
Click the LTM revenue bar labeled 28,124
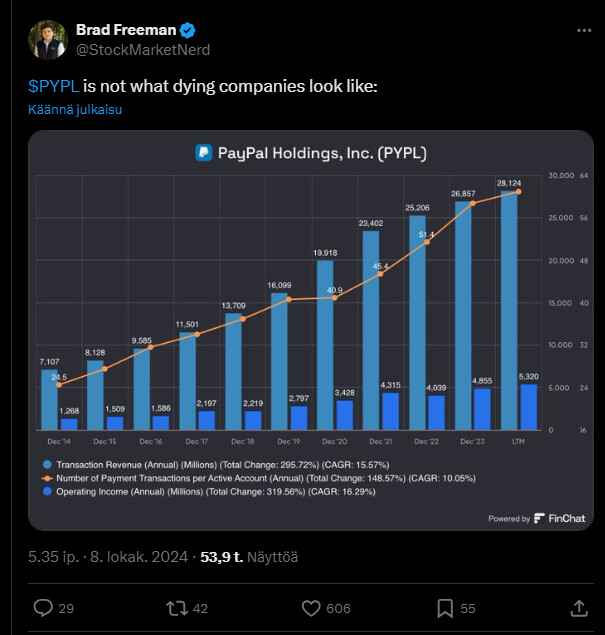click(509, 310)
